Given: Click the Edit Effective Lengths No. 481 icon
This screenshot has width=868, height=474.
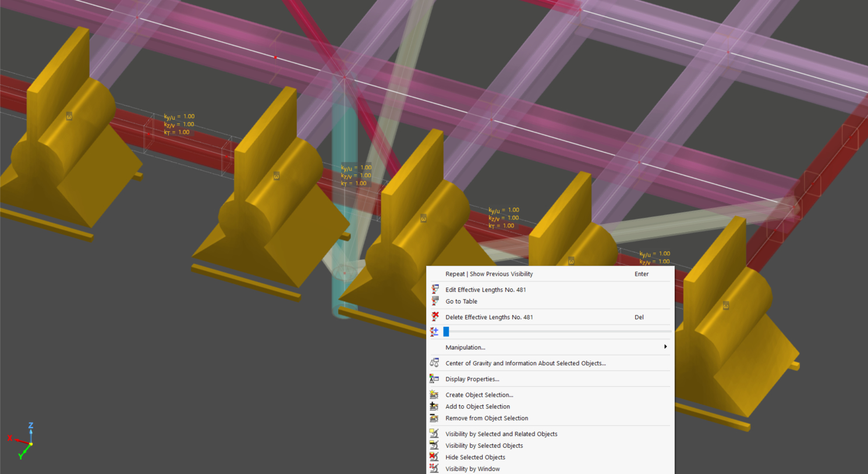Looking at the screenshot, I should 434,290.
